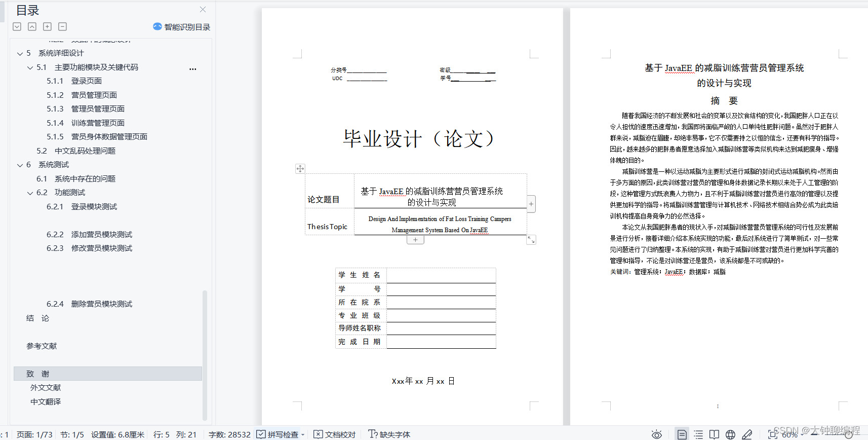This screenshot has width=868, height=440.
Task: Go to heading 6.2.4 删除营员模块测试
Action: tap(90, 304)
